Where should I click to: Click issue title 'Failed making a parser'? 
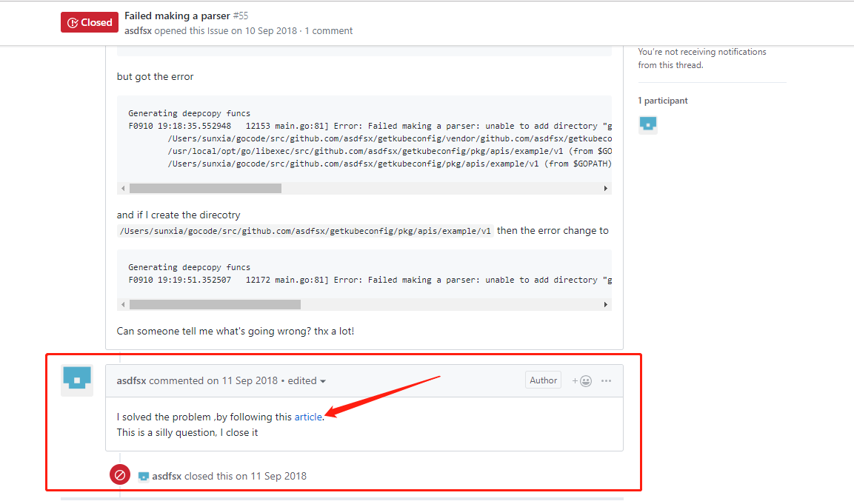(177, 16)
